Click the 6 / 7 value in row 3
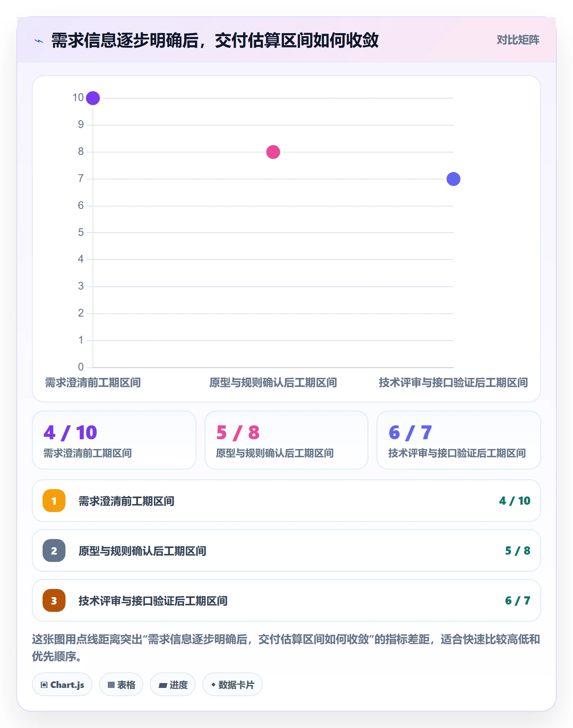 [517, 600]
